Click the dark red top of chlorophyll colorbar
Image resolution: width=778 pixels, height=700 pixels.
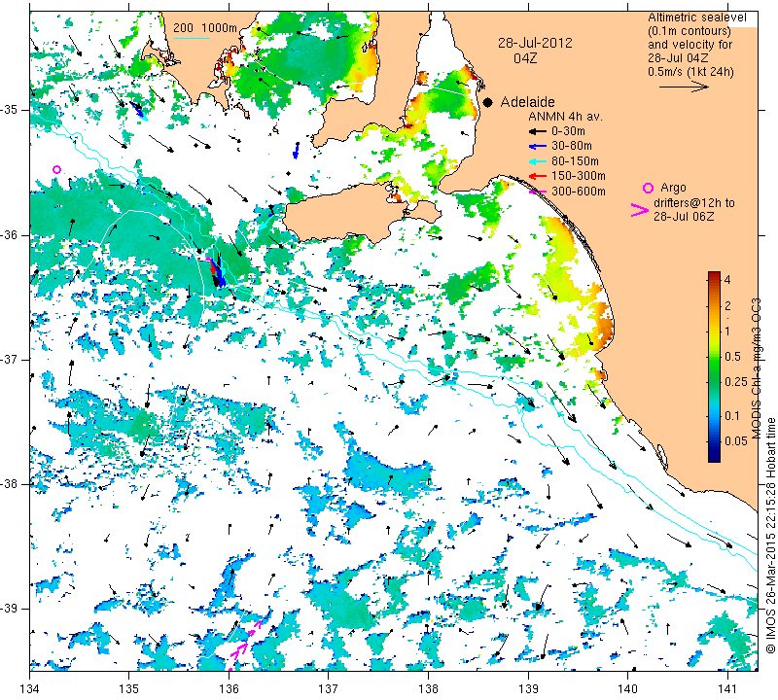point(714,274)
